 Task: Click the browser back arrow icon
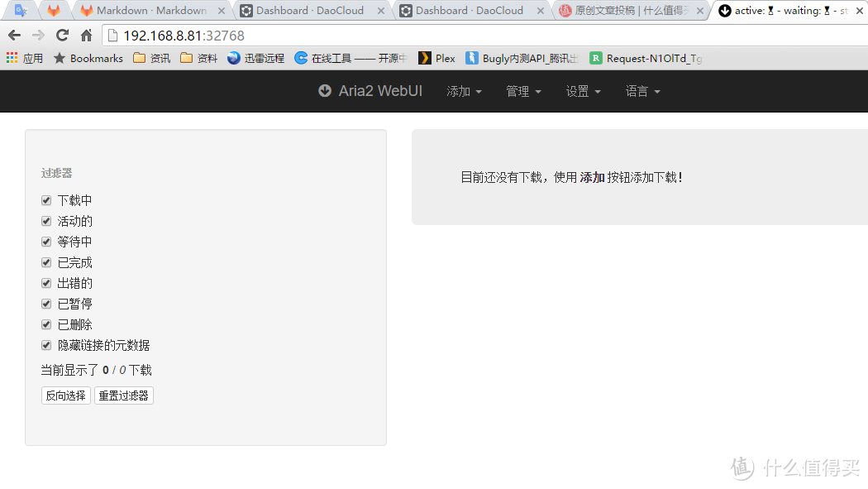tap(14, 36)
